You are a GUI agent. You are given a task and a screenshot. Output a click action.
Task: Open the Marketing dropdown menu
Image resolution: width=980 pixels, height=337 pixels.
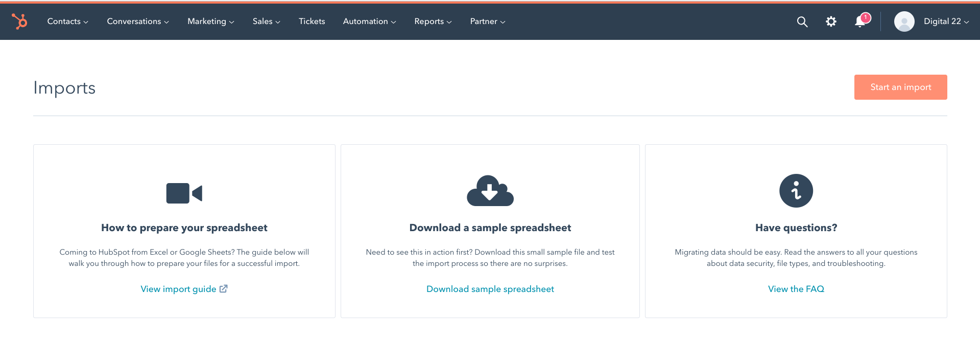[x=210, y=21]
